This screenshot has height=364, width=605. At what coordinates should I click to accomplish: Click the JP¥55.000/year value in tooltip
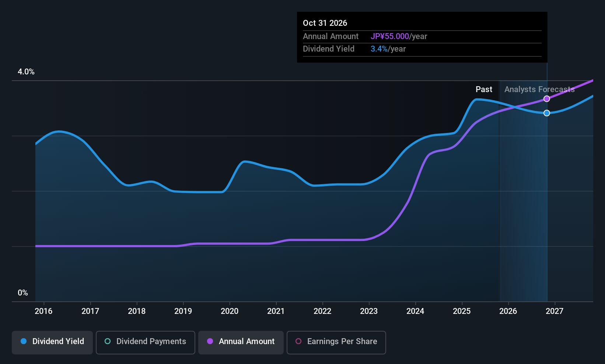[399, 36]
